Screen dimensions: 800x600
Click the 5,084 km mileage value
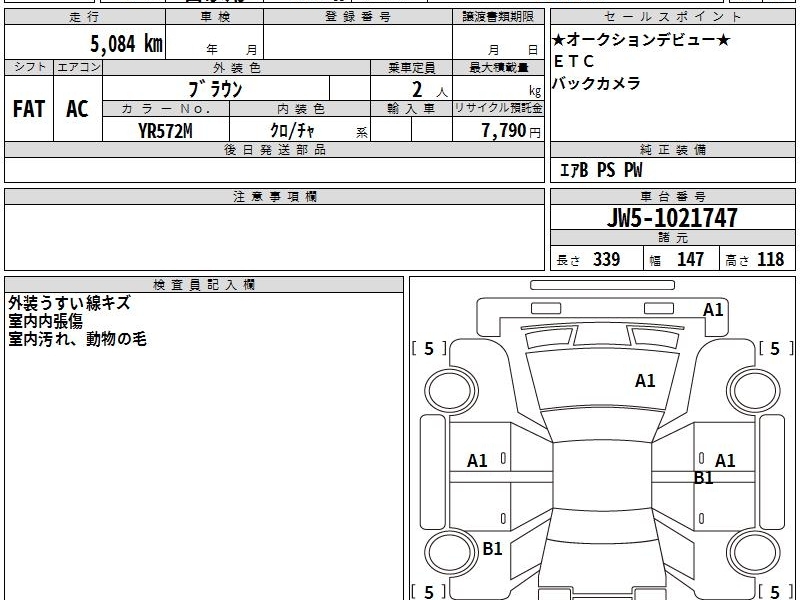click(127, 43)
